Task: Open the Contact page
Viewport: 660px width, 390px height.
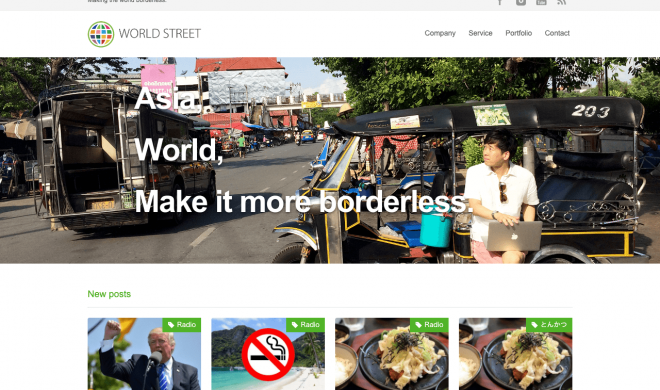Action: coord(557,33)
